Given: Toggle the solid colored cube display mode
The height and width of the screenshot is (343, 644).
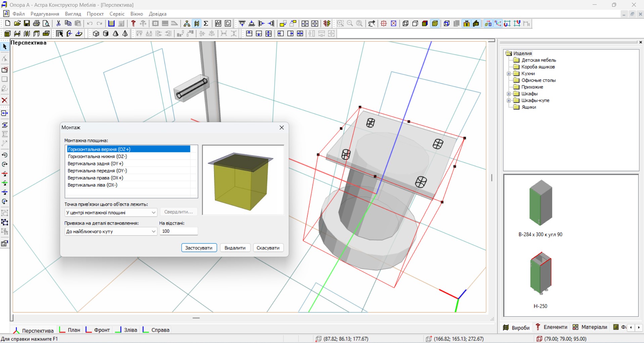Looking at the screenshot, I should [425, 23].
